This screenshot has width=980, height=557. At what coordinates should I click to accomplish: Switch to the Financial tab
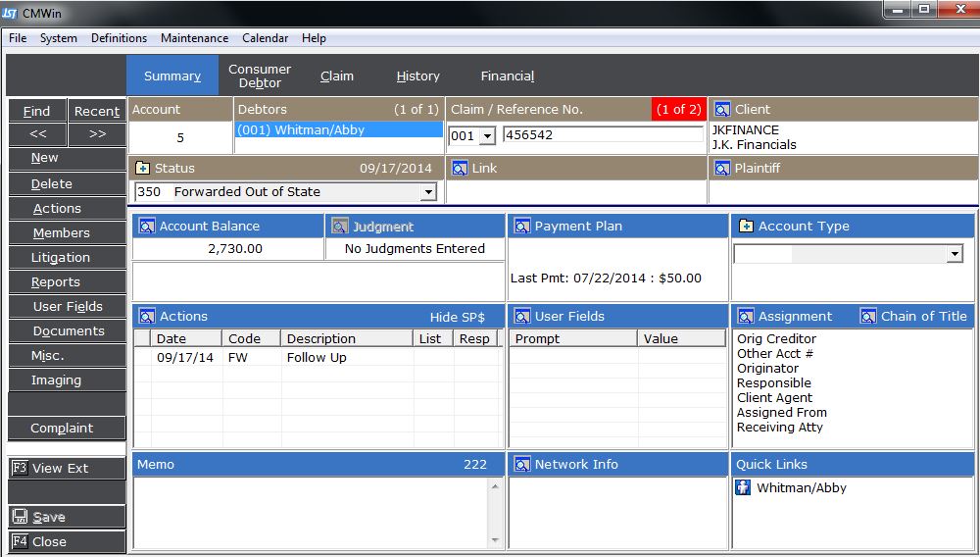(507, 76)
